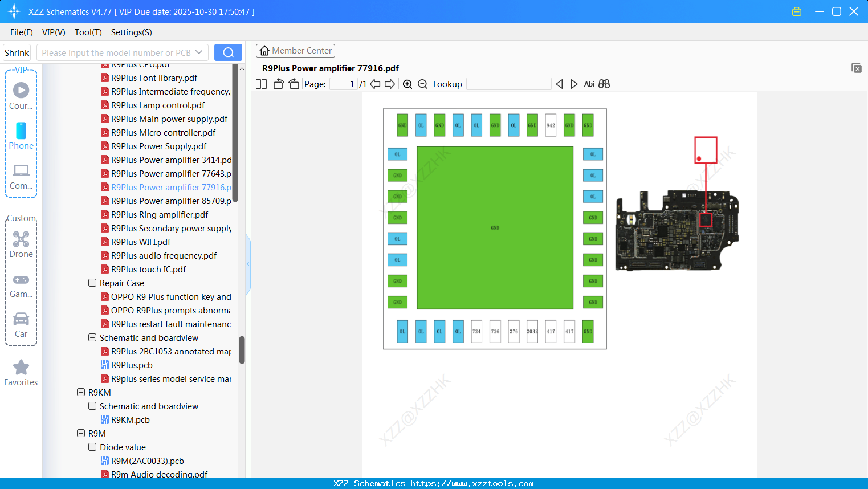Select the Game console category
This screenshot has width=868, height=489.
[x=21, y=284]
